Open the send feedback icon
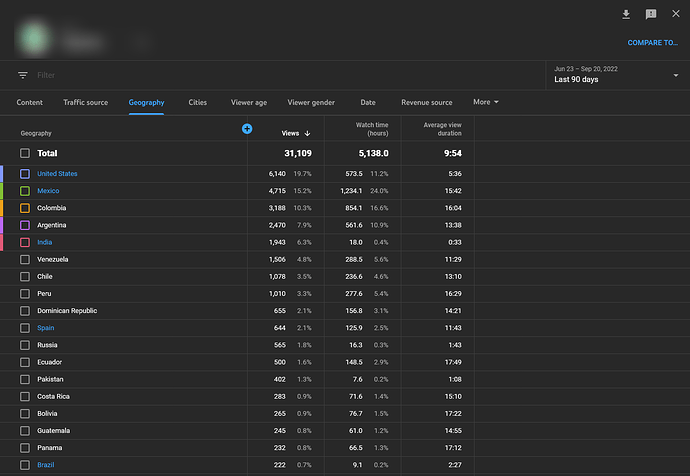The height and width of the screenshot is (476, 690). click(651, 14)
